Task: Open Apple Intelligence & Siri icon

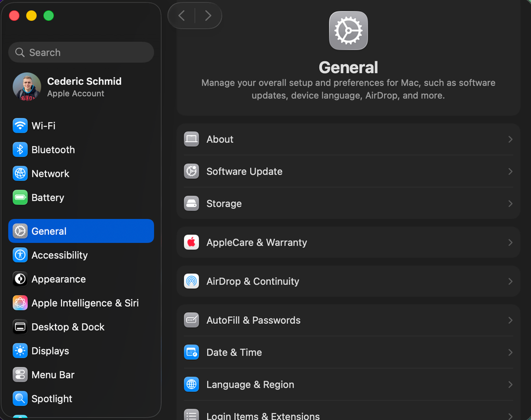Action: [x=20, y=303]
